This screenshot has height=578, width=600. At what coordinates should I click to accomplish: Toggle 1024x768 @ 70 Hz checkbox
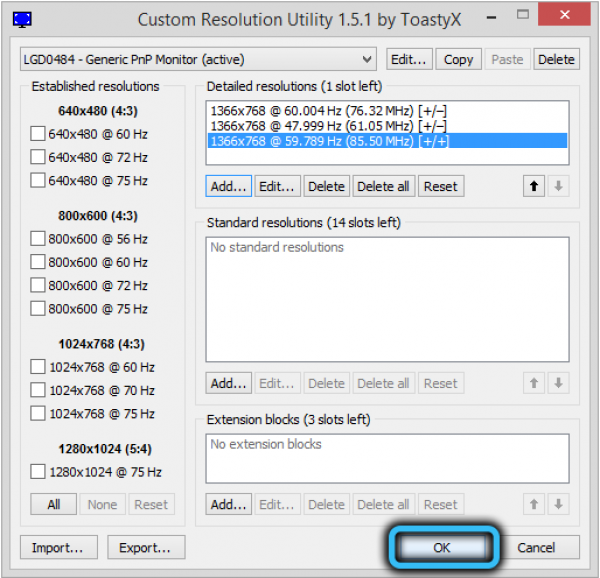tap(38, 390)
